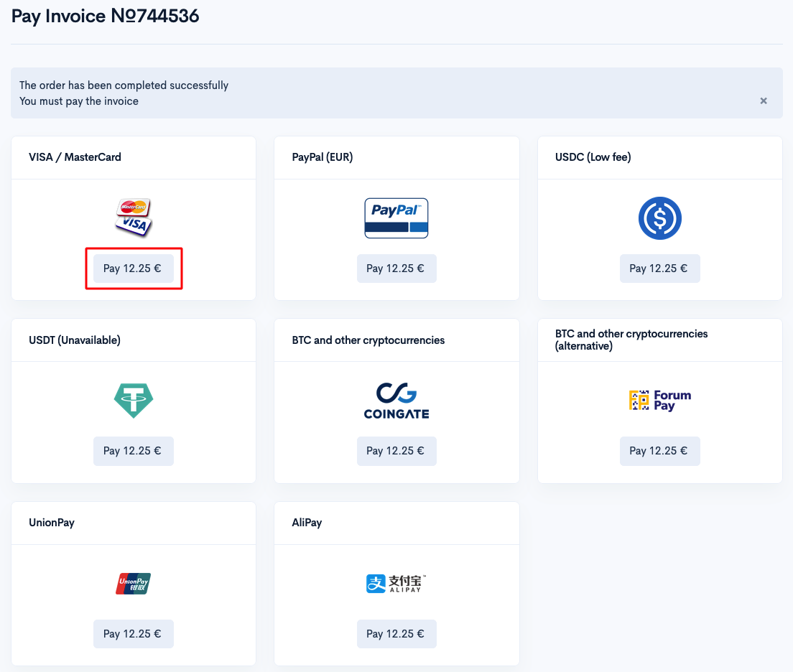Click the 'You must pay the invoice' message
The height and width of the screenshot is (672, 793).
click(x=79, y=101)
